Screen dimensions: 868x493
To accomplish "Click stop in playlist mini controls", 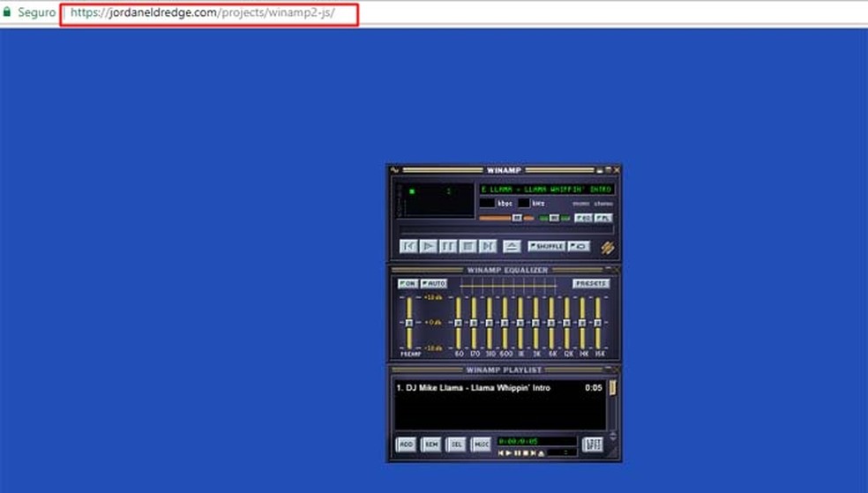I will [x=526, y=453].
